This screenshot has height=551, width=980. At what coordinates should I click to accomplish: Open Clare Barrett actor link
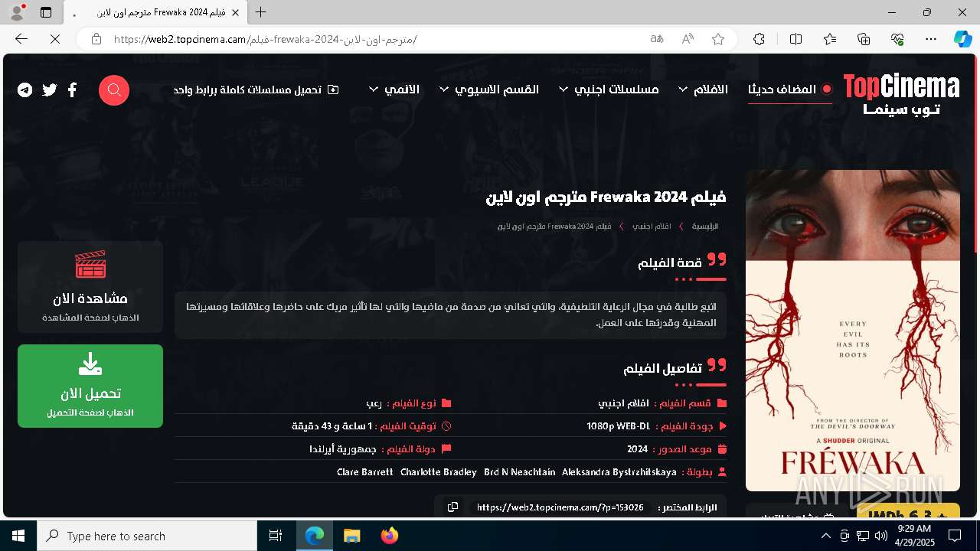pyautogui.click(x=365, y=472)
